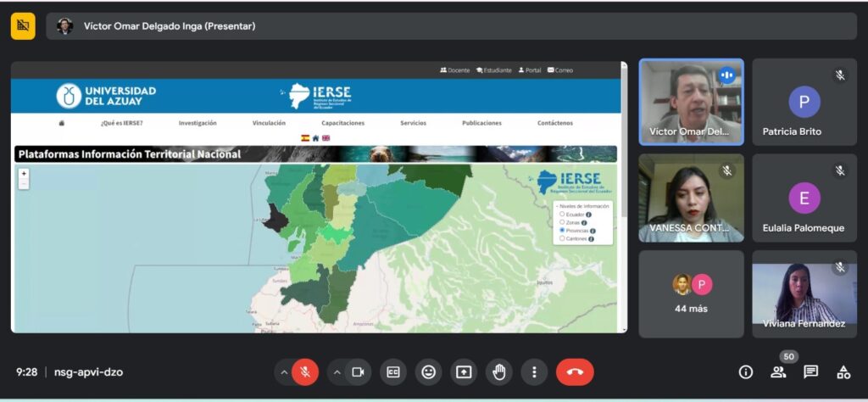Image resolution: width=868 pixels, height=402 pixels.
Task: Click the speaking indicator on Víctor's tile
Action: 726,75
